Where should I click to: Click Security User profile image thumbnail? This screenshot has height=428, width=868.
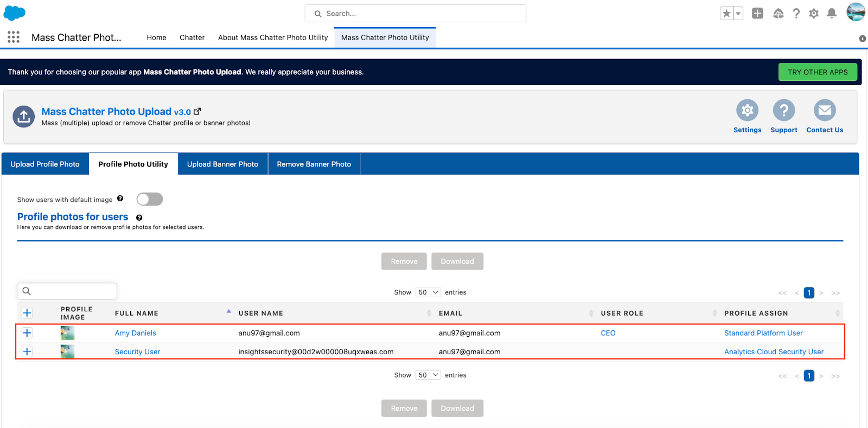(x=67, y=352)
